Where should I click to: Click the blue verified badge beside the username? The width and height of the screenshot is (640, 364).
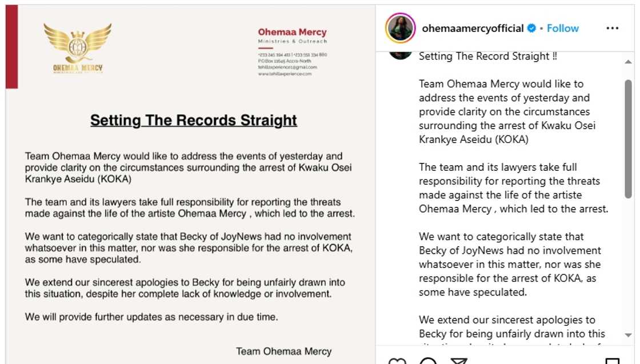tap(530, 27)
